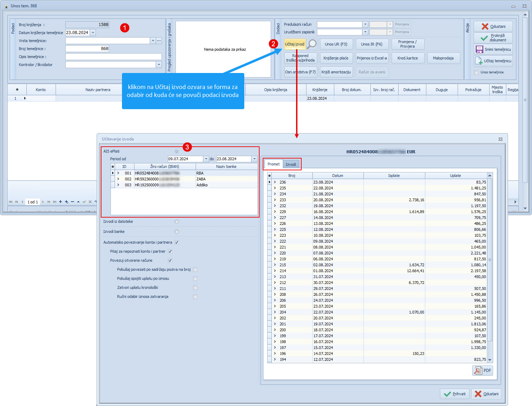The image size is (532, 406).
Task: Click the Opis temeljnice input field
Action: point(114,57)
